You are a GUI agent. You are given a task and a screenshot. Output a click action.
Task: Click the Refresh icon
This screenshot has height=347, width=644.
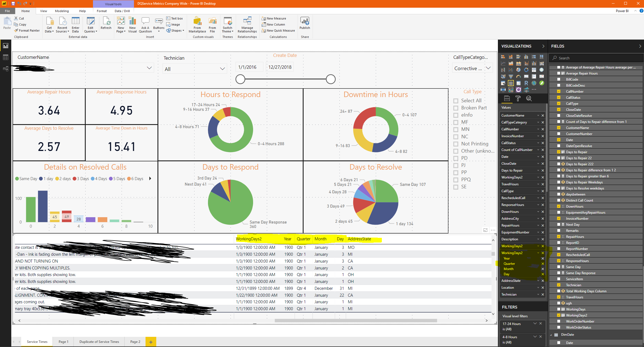click(x=106, y=23)
